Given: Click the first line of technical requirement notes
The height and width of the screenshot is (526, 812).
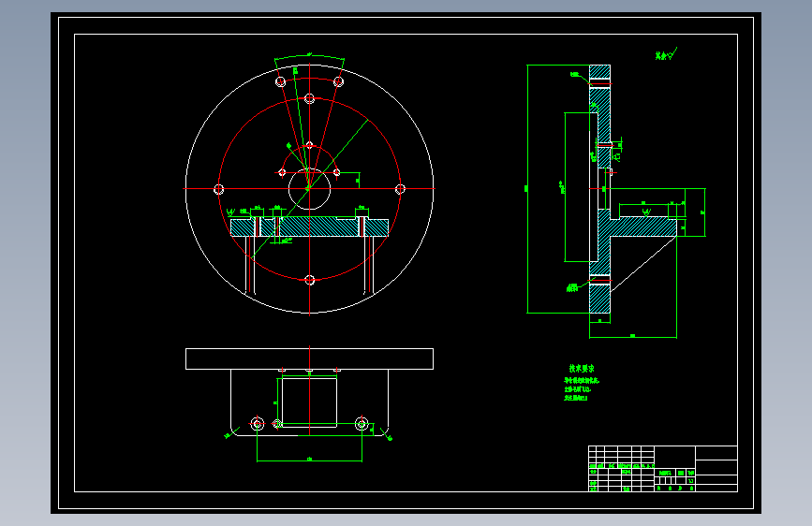Looking at the screenshot, I should point(582,381).
